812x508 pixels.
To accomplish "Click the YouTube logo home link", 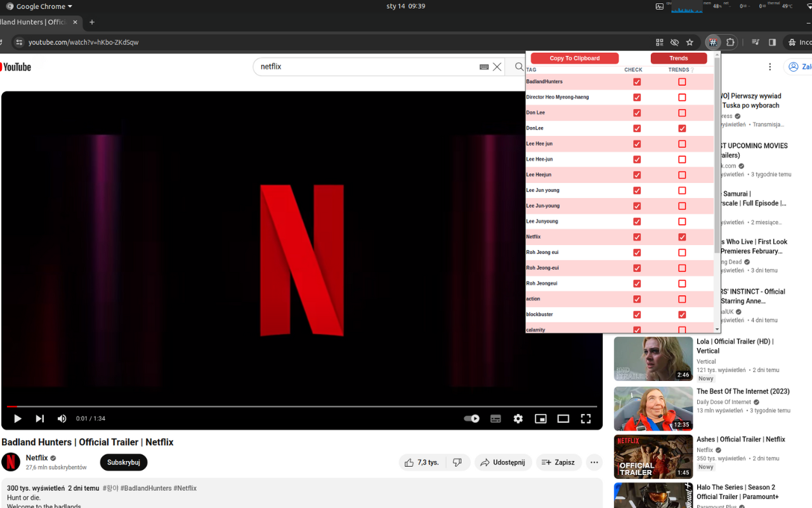I will [16, 67].
